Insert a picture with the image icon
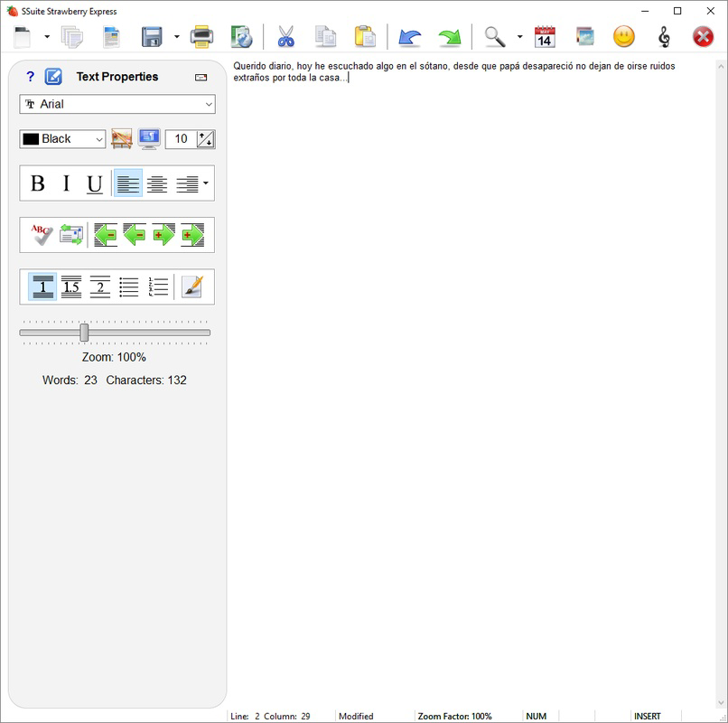This screenshot has height=723, width=728. pos(585,37)
